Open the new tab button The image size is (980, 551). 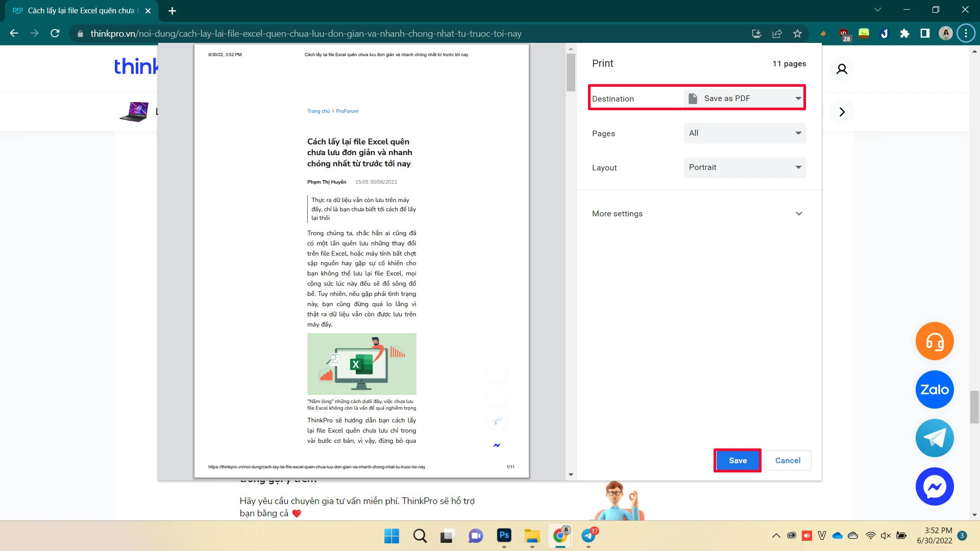[172, 11]
